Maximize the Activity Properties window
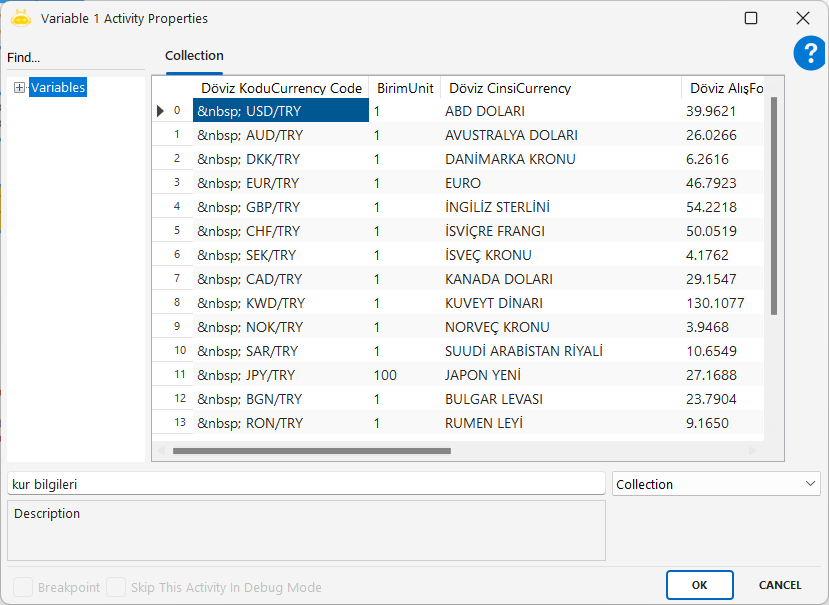 point(751,18)
